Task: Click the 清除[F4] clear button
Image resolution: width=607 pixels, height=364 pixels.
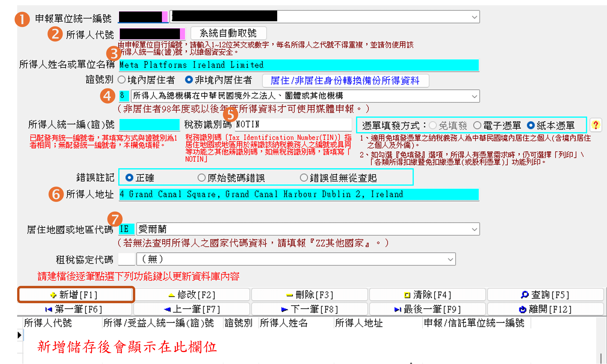Action: [427, 295]
